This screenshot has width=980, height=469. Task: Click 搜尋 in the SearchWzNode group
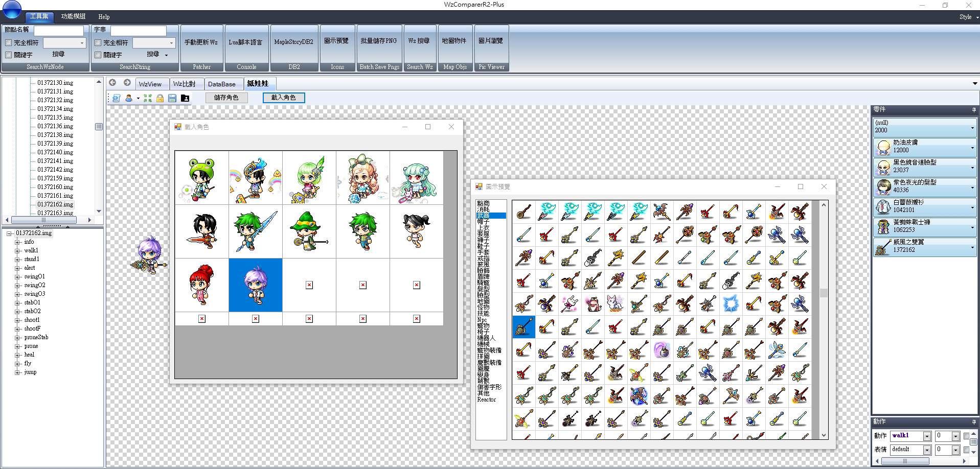58,54
